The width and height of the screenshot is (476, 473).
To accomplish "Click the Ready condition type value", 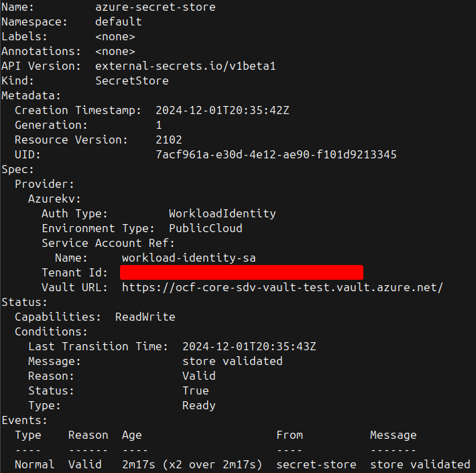I will 198,405.
